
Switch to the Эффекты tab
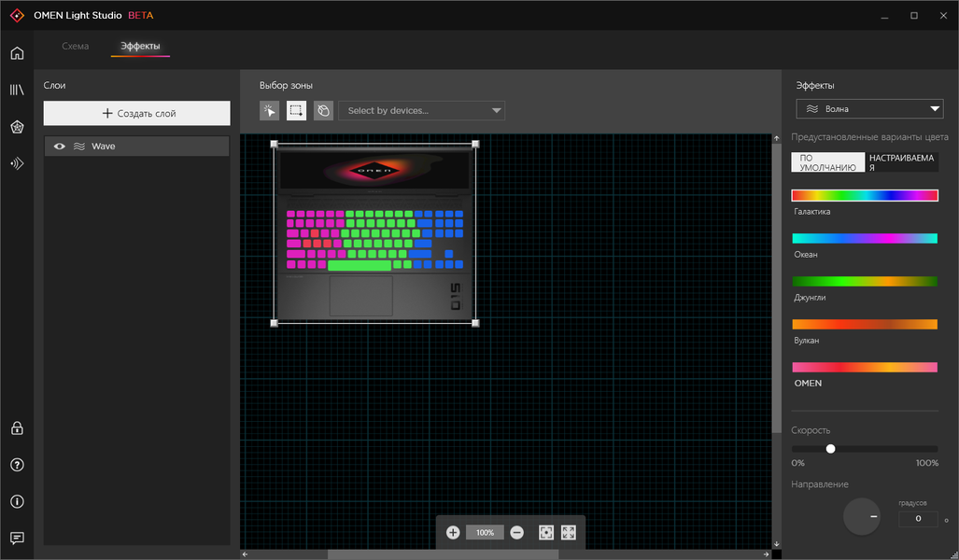click(140, 46)
